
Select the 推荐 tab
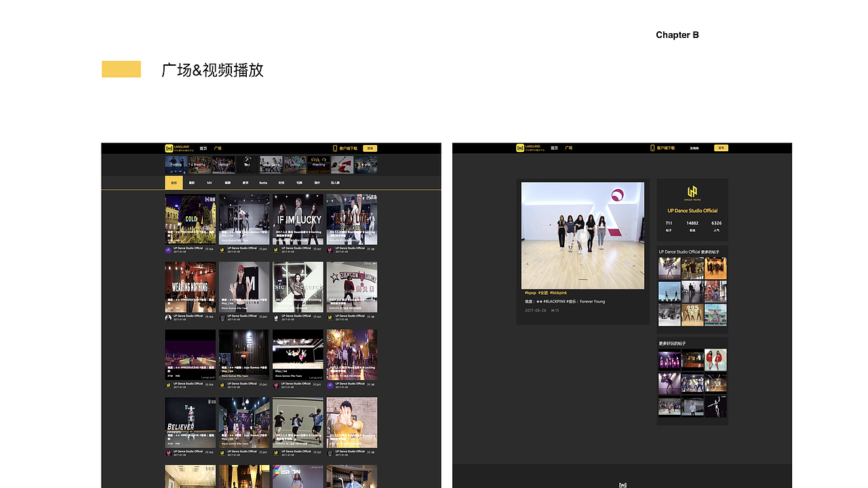tap(174, 182)
